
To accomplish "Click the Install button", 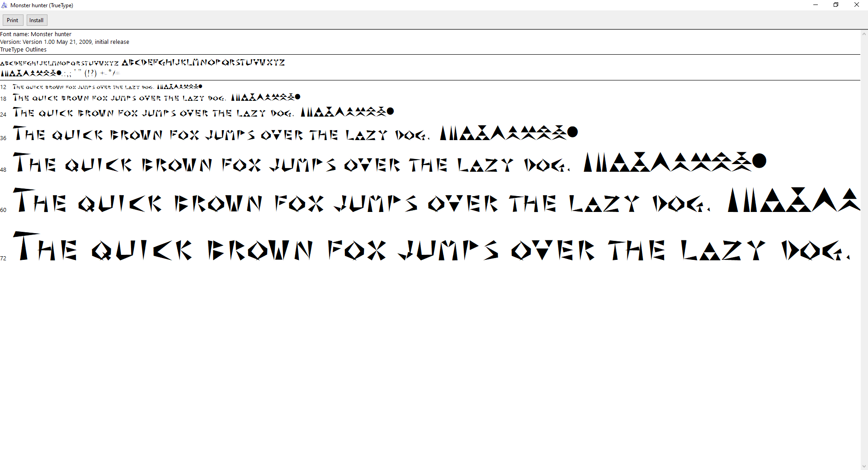I will point(36,20).
